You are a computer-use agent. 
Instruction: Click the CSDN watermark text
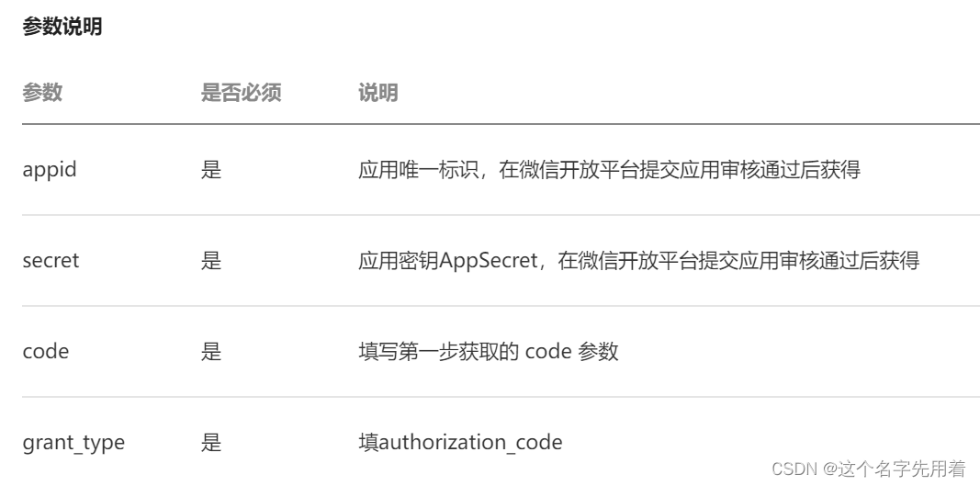794,469
